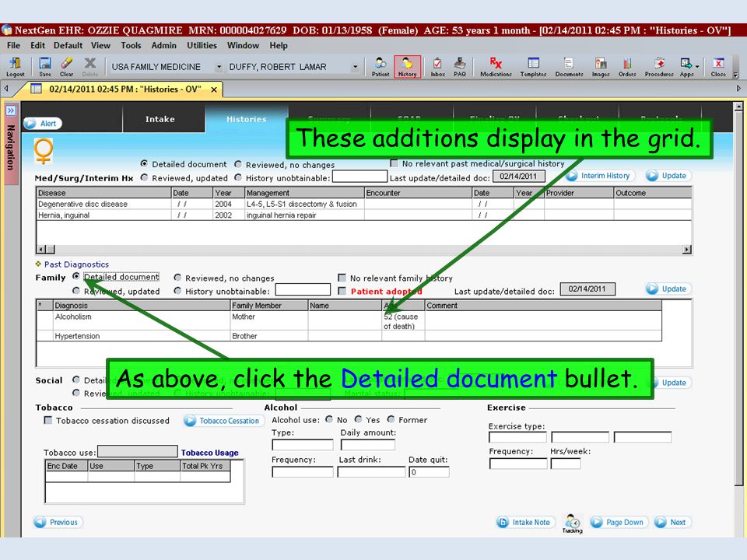This screenshot has width=747, height=560.
Task: Click Update for Family history
Action: (x=667, y=289)
